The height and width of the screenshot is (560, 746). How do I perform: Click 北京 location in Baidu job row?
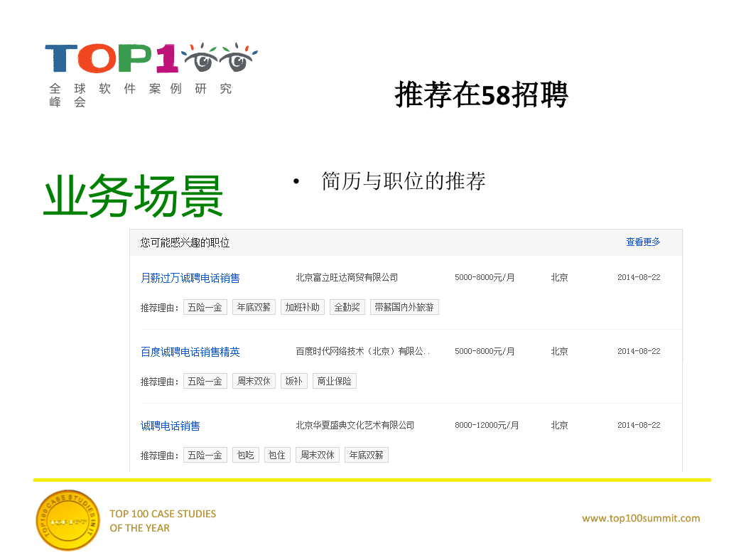click(x=560, y=352)
